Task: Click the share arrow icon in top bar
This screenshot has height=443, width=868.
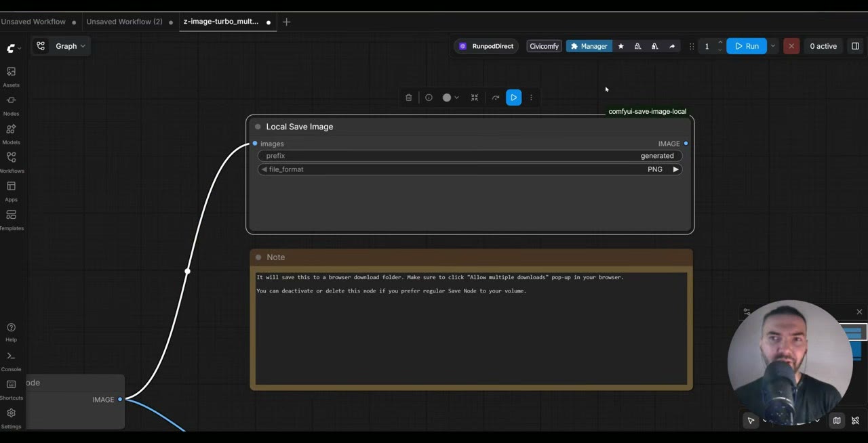Action: click(672, 46)
